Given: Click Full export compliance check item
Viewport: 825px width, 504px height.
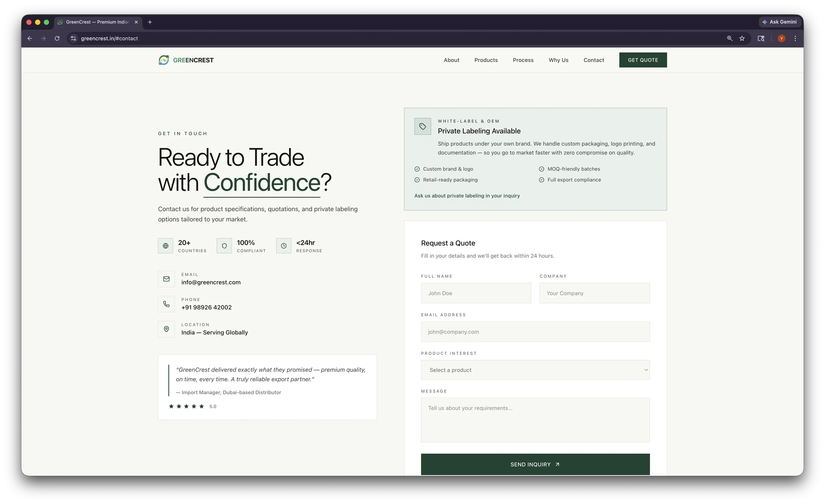Looking at the screenshot, I should 570,180.
